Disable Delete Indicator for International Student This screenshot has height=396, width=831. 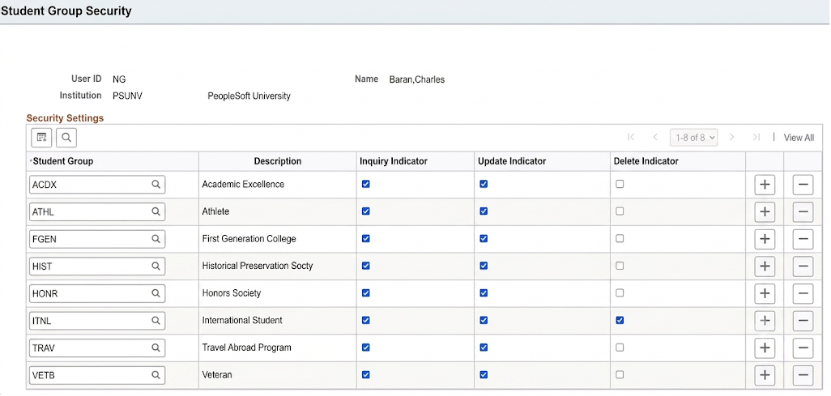(x=620, y=320)
